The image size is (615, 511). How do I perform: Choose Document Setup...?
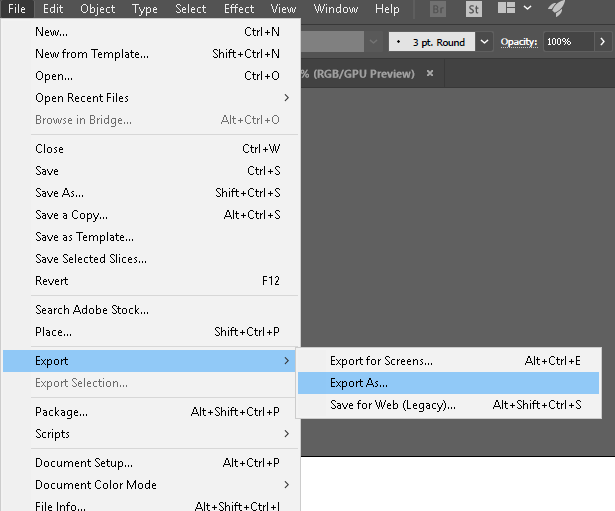coord(150,463)
